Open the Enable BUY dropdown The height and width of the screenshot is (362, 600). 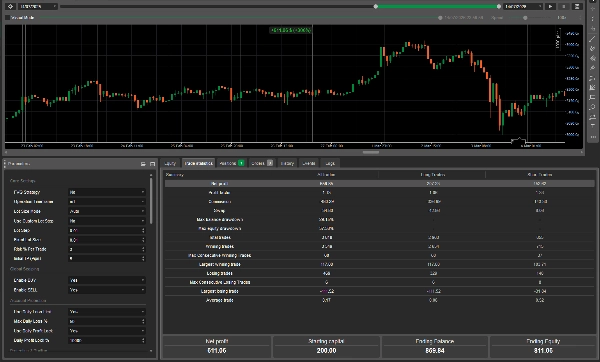coord(107,280)
